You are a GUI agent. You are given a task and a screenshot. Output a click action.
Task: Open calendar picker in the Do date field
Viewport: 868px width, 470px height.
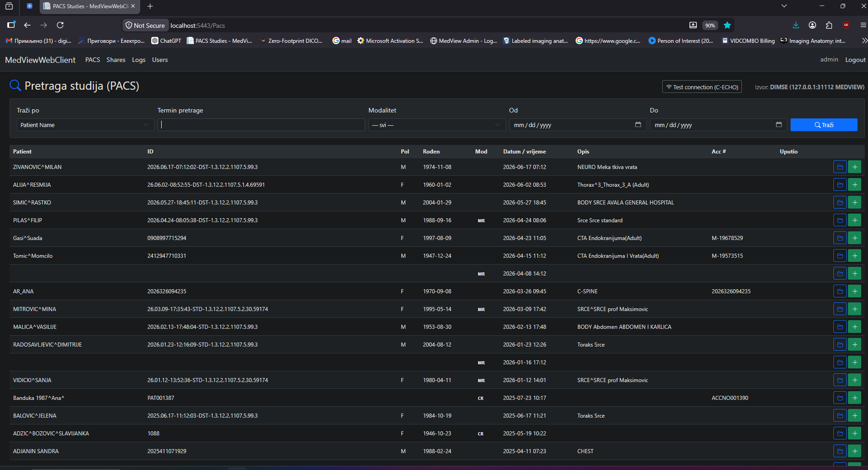coord(779,125)
